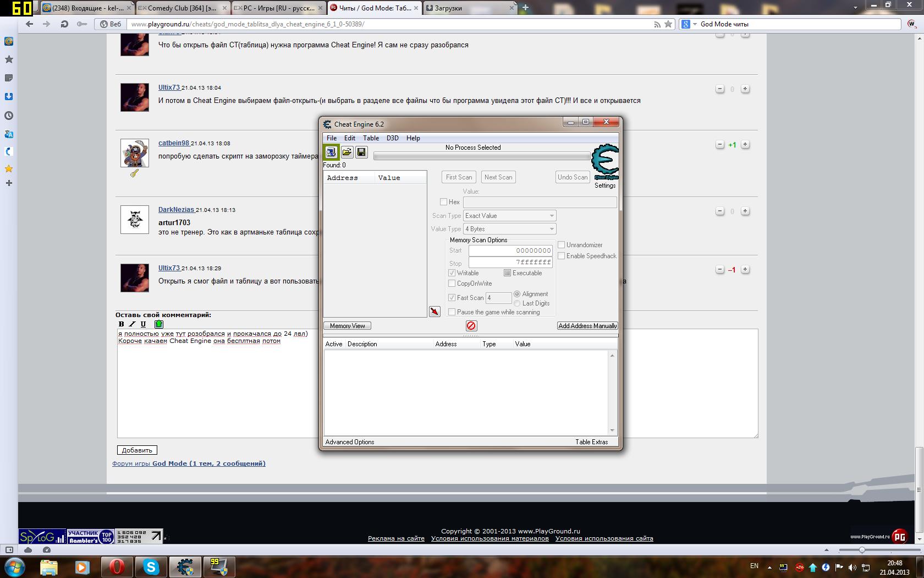924x578 pixels.
Task: Switch to Comedy Club browser tab
Action: pos(183,8)
